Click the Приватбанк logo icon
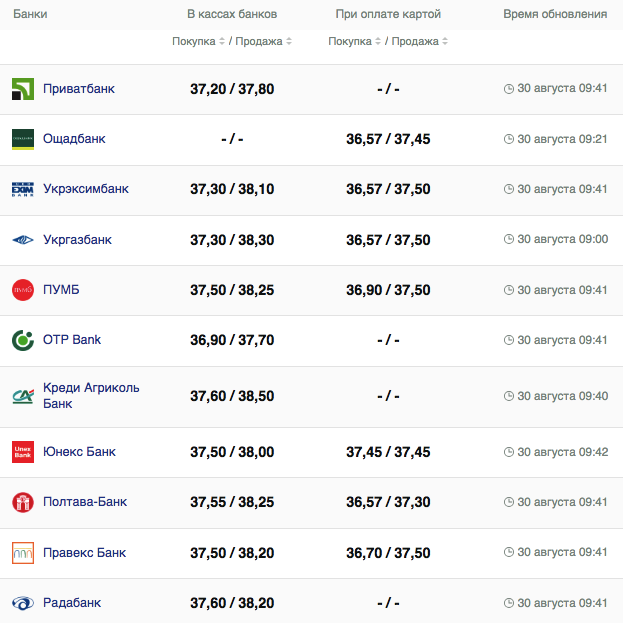This screenshot has width=624, height=623. point(23,89)
